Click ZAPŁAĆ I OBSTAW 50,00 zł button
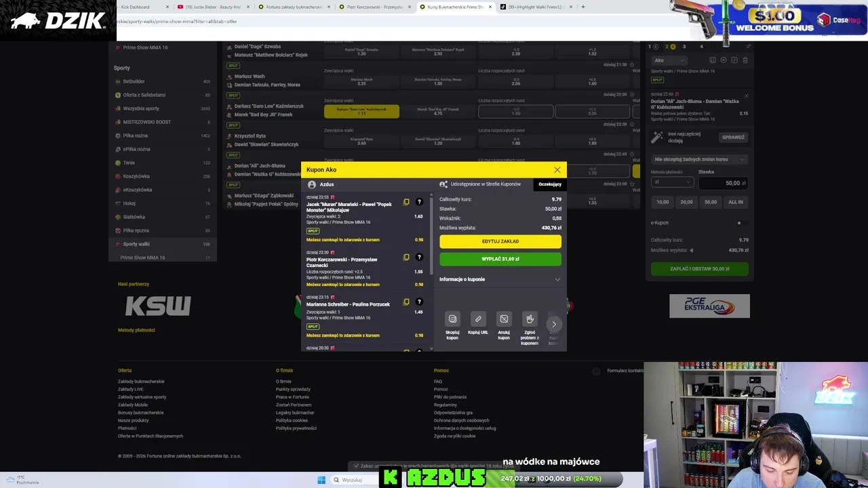868x488 pixels. pyautogui.click(x=700, y=269)
